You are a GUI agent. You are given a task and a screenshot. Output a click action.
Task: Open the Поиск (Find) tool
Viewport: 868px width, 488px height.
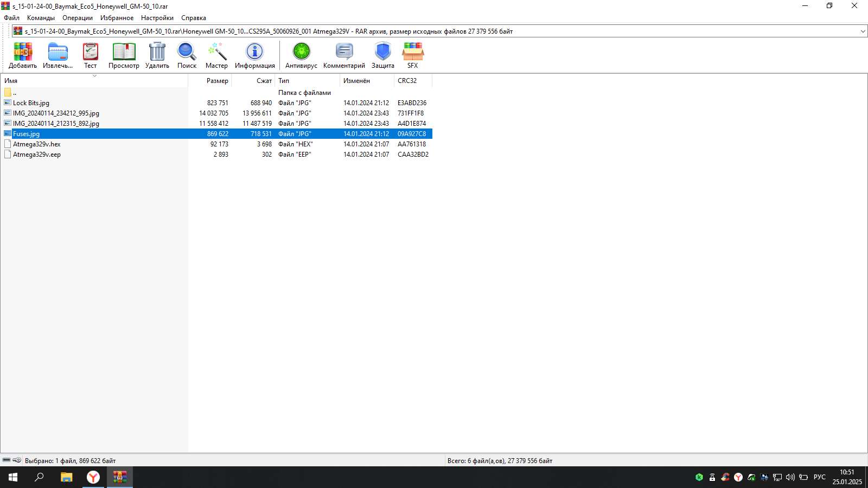tap(187, 55)
